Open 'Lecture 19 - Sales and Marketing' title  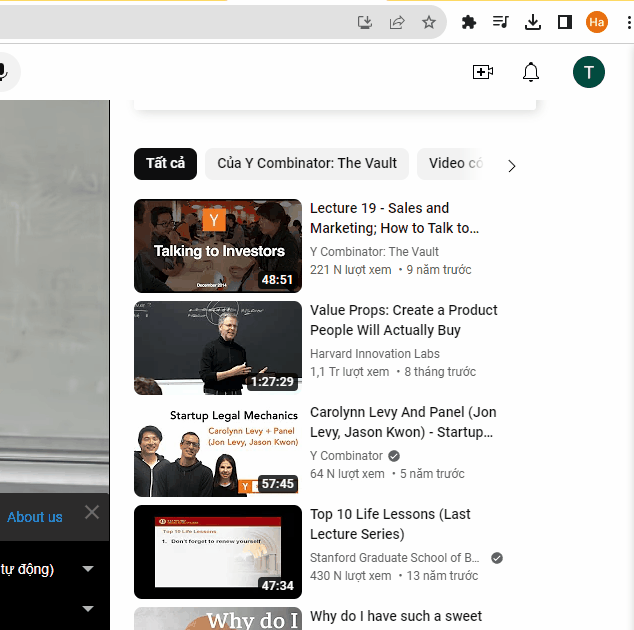point(394,218)
